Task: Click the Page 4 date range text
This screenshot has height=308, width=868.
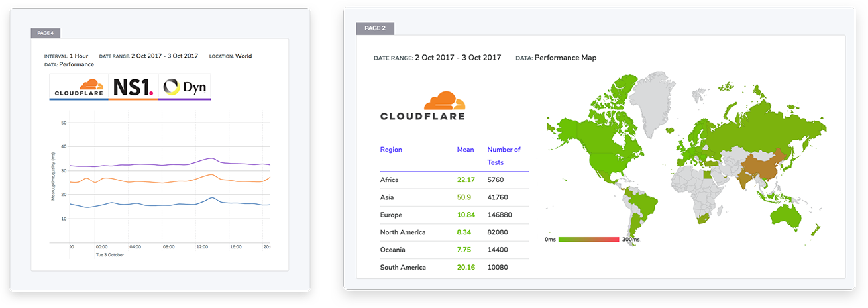Action: [148, 56]
